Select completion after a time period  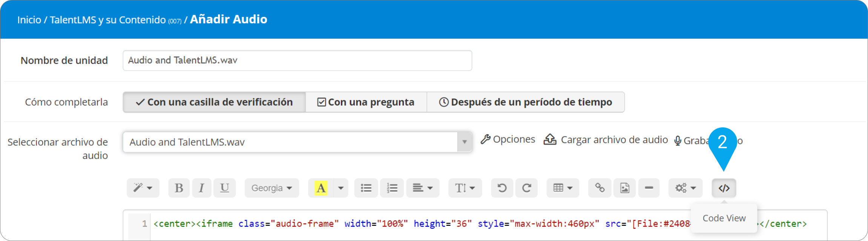tap(526, 102)
